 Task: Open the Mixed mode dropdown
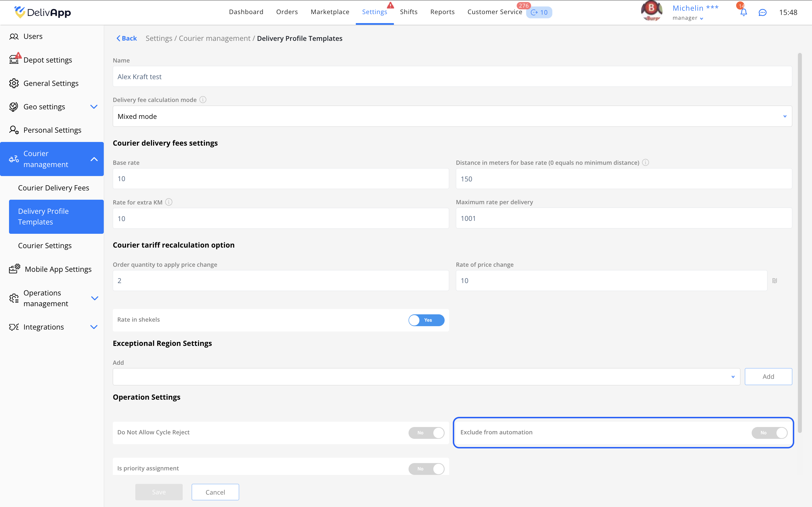(x=452, y=116)
